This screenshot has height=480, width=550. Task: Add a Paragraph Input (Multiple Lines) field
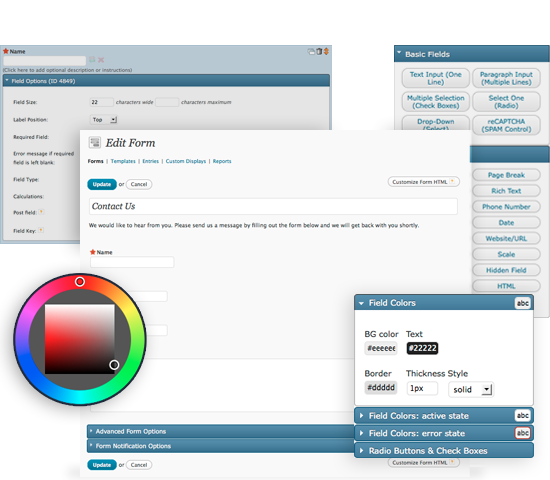coord(506,78)
